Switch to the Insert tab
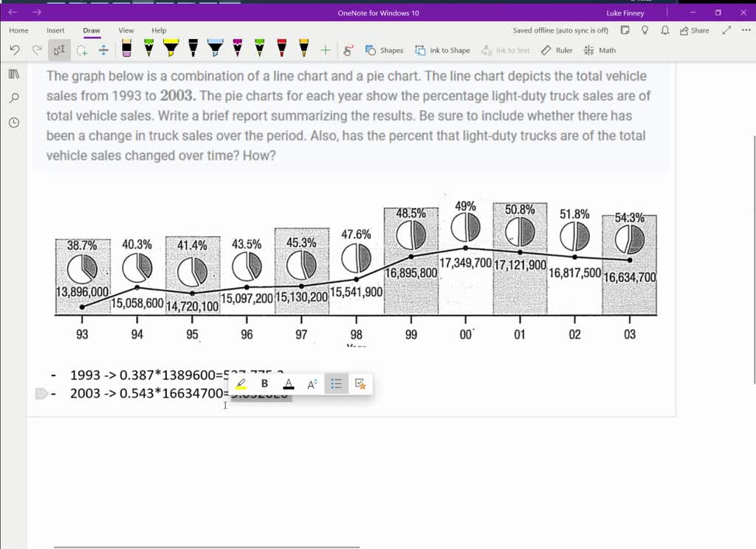 coord(55,30)
